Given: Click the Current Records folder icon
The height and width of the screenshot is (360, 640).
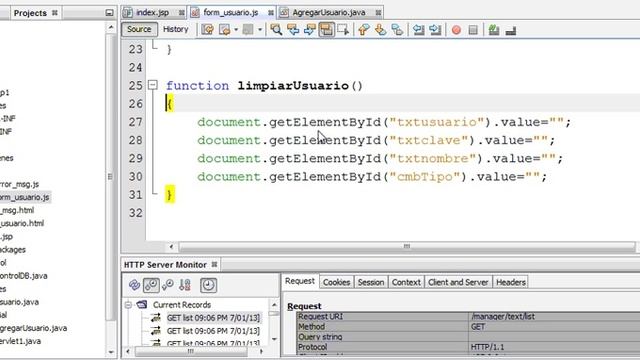Looking at the screenshot, I should (142, 304).
